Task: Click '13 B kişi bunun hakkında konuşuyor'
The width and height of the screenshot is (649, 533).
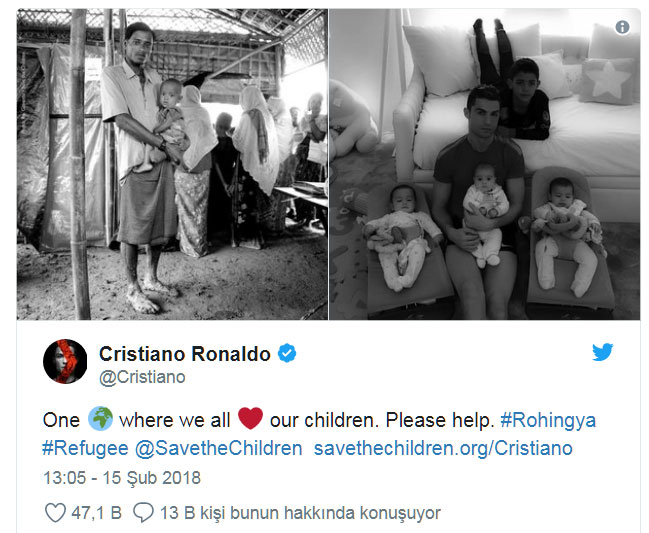Action: point(300,513)
